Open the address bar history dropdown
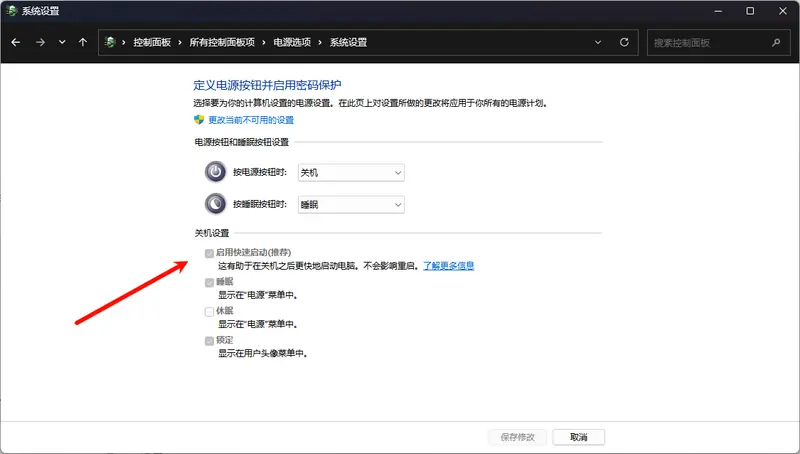The width and height of the screenshot is (800, 454). pos(598,42)
